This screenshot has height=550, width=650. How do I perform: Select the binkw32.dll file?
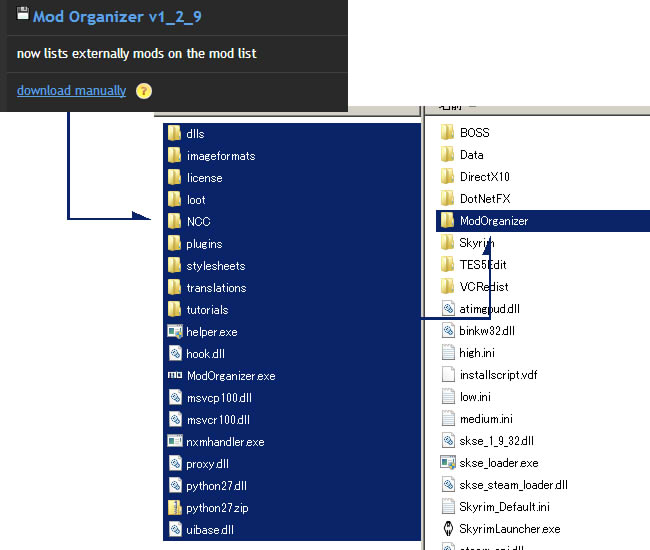coord(478,330)
